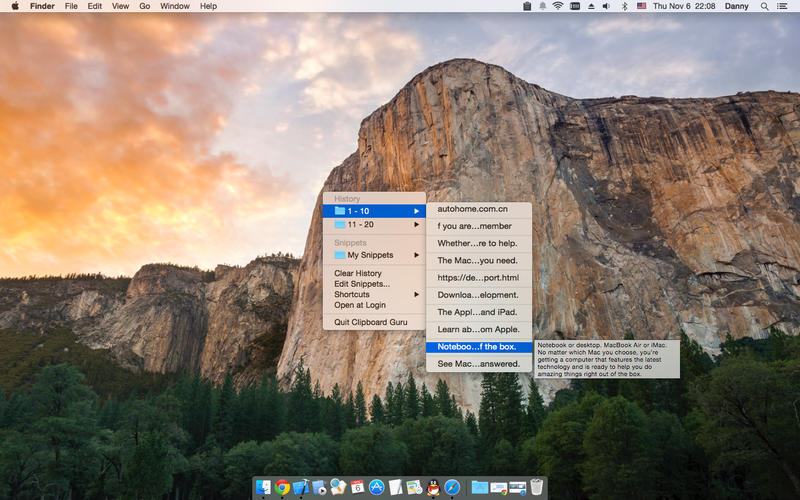The image size is (800, 500).
Task: Open the Wi-Fi status icon
Action: 558,6
